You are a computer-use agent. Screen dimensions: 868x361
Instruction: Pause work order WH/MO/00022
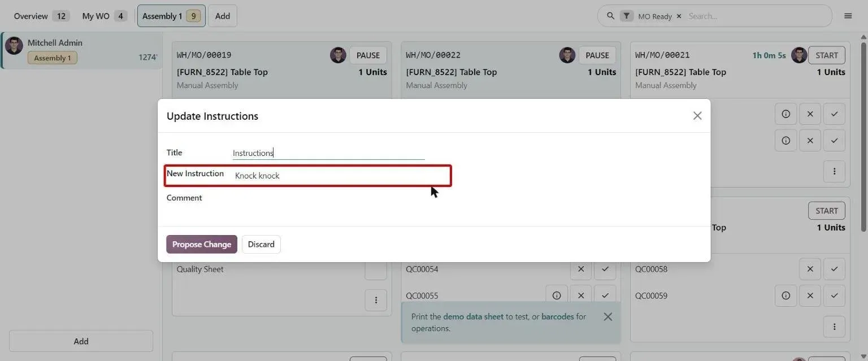pos(597,55)
